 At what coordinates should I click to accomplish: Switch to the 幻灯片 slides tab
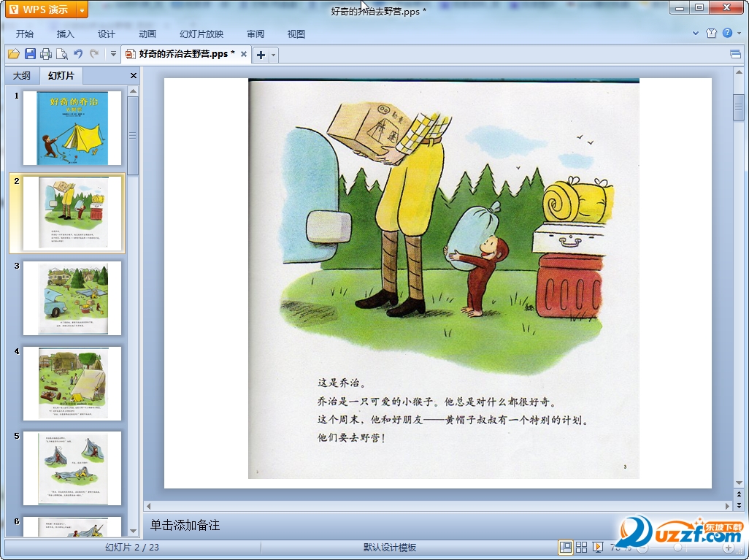point(61,75)
